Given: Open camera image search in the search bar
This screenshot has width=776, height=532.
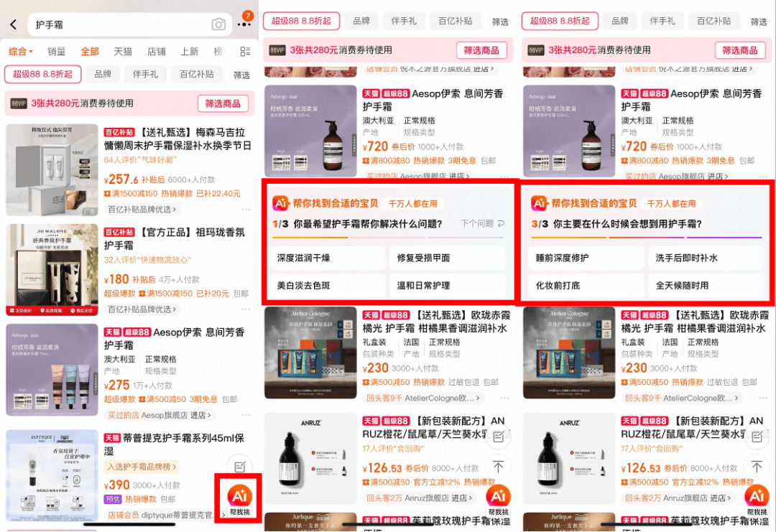Looking at the screenshot, I should coord(218,24).
